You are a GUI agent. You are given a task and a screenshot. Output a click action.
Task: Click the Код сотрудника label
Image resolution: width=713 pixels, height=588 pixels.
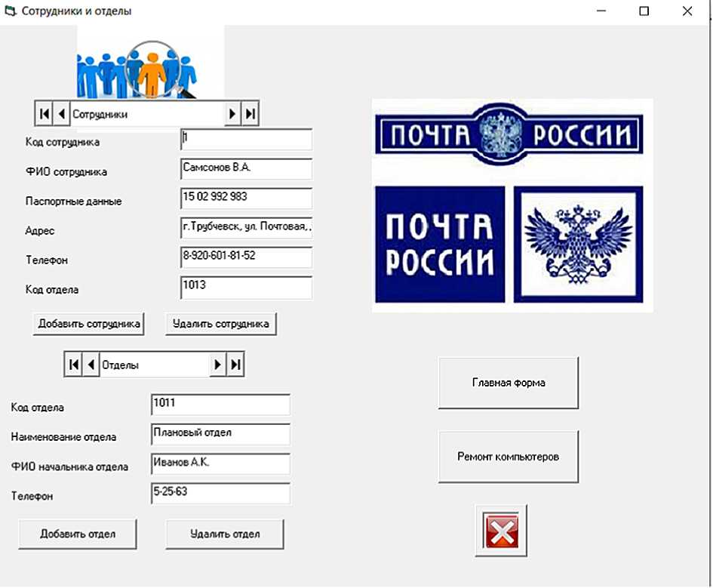[x=63, y=143]
